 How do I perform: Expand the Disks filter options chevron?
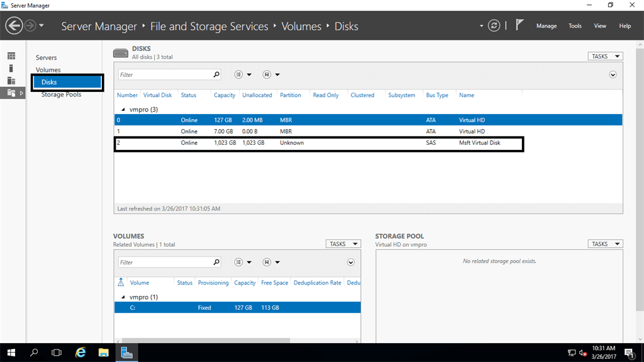click(x=613, y=74)
